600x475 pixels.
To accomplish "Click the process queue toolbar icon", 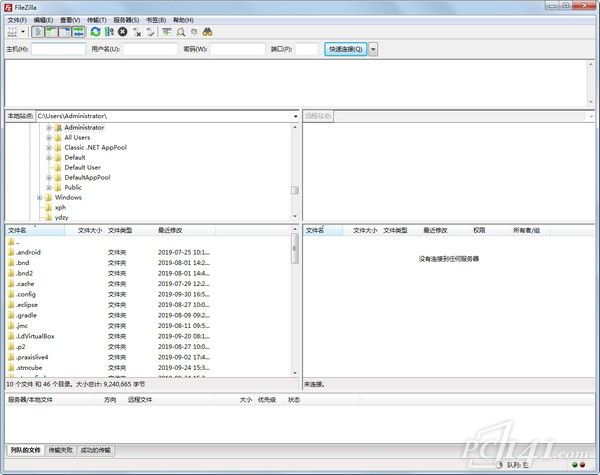I will pyautogui.click(x=109, y=32).
